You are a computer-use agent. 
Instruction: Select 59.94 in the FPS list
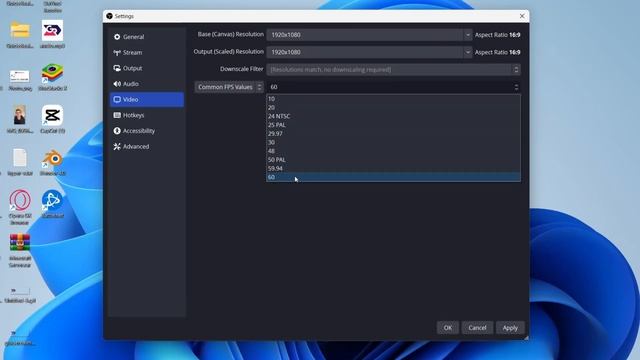(x=393, y=168)
